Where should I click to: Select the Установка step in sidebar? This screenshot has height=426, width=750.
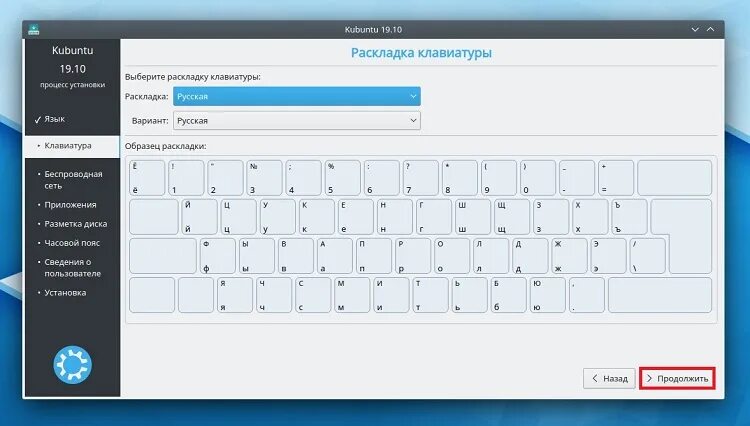click(65, 293)
